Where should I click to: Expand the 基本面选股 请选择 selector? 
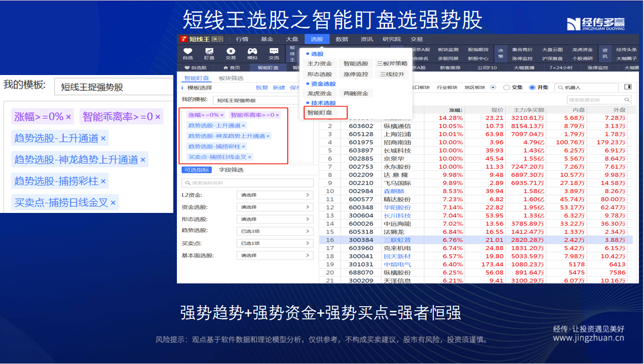[x=275, y=256]
